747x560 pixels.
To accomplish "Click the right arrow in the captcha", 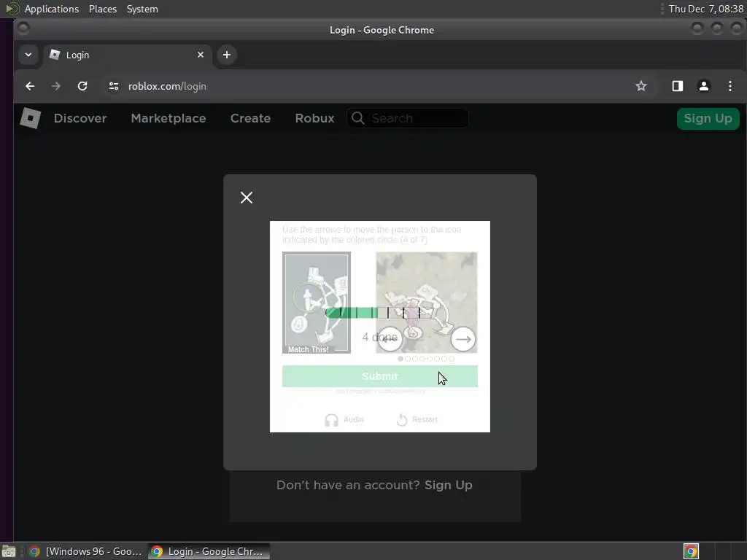I will point(462,339).
